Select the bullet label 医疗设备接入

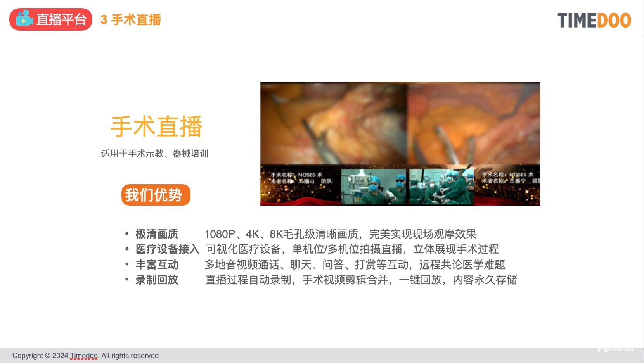coord(168,249)
